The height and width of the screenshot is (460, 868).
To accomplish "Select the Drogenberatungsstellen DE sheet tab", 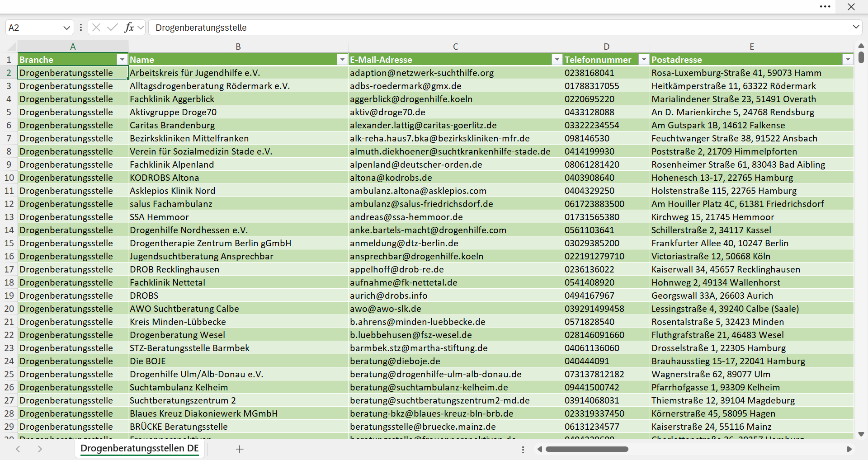I will (x=140, y=449).
